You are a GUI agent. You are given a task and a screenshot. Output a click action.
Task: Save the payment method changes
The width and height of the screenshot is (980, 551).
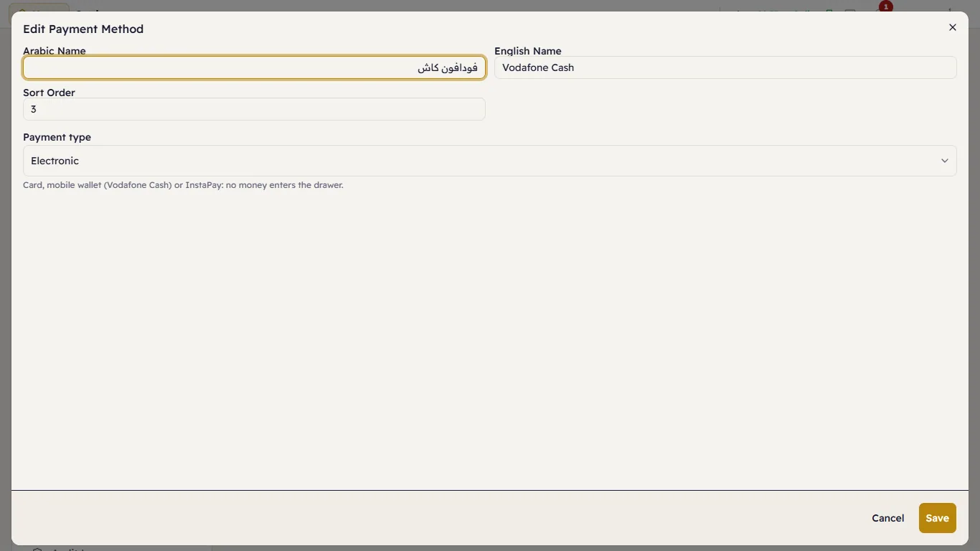tap(938, 518)
